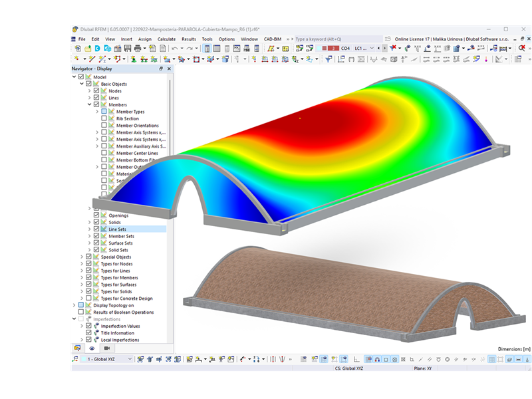Click the New model icon in toolbar

(78, 49)
